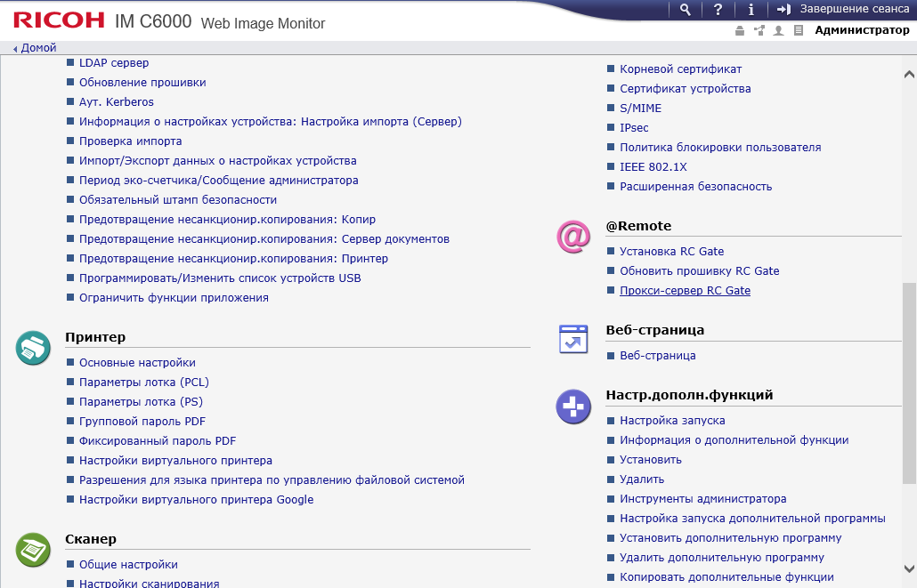Open Прокси-сервер RC Gate
The width and height of the screenshot is (917, 588).
click(685, 291)
